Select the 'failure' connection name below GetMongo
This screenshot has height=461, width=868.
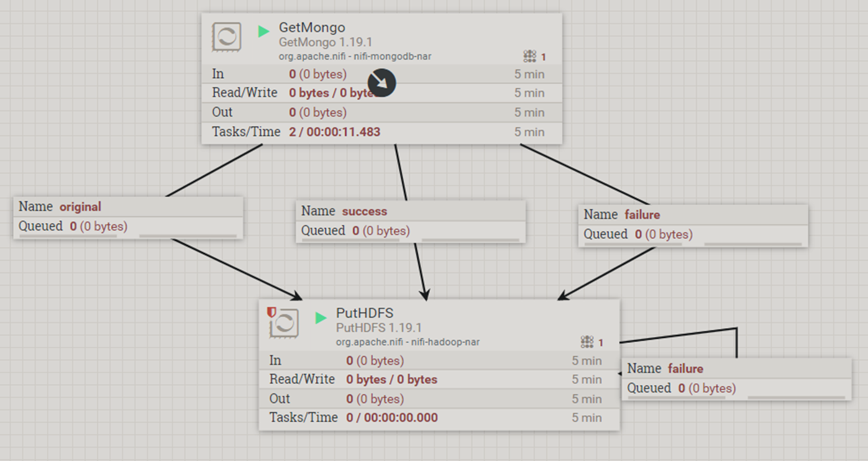[642, 215]
